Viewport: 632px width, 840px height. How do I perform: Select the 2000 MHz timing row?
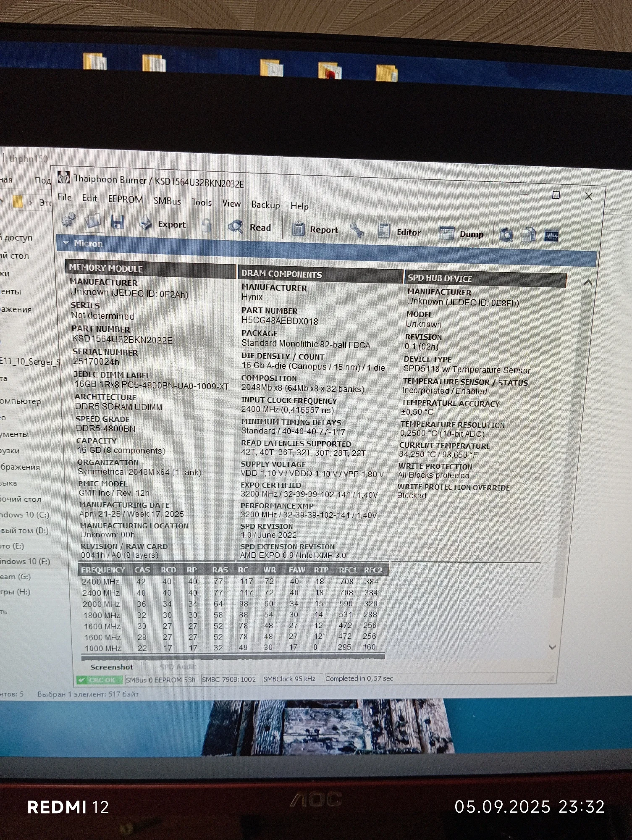[230, 604]
